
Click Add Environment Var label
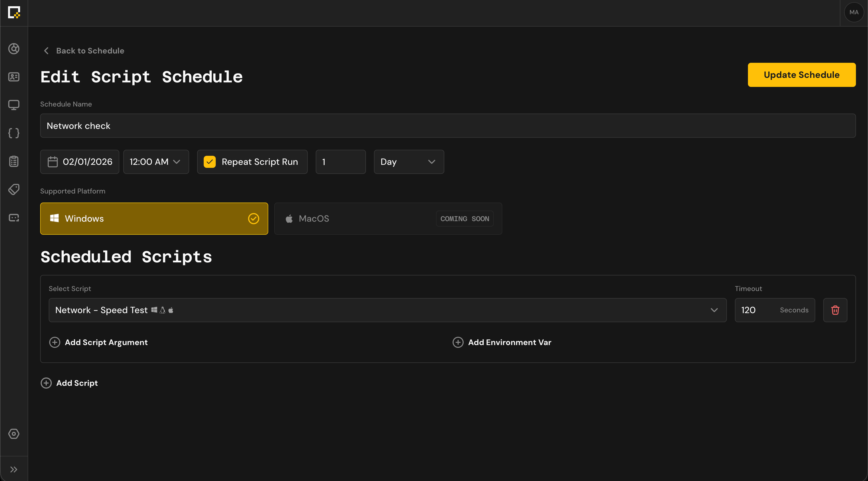510,342
